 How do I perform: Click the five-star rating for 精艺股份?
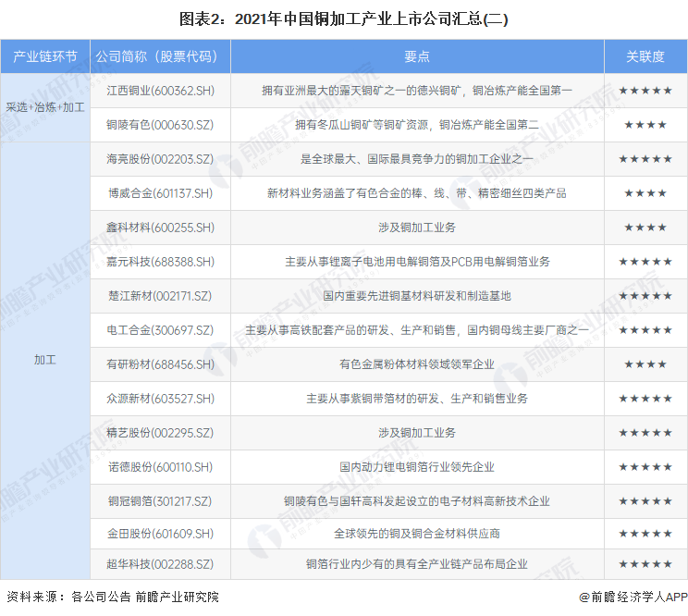(x=645, y=433)
